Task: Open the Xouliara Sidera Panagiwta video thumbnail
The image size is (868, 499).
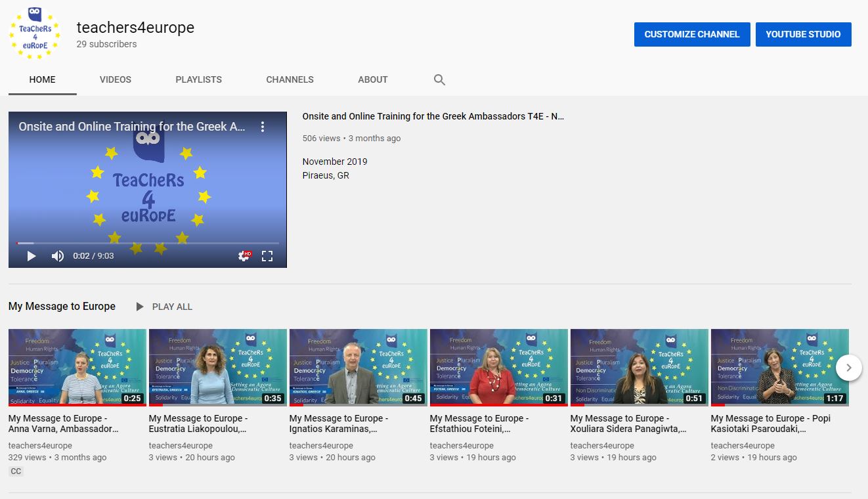Action: pos(640,367)
